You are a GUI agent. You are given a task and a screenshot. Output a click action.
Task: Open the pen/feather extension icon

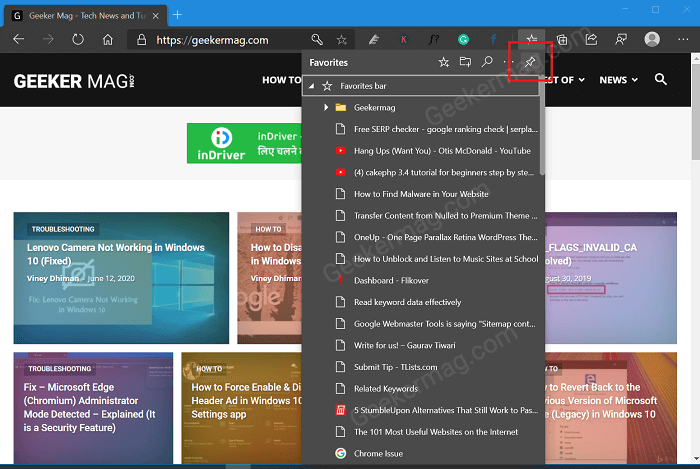tap(374, 40)
